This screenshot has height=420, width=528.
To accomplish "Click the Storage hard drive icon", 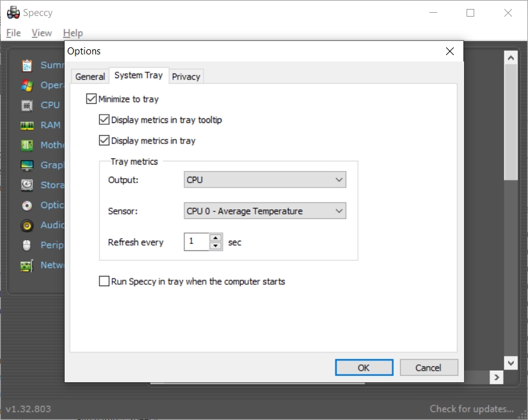I will point(27,185).
